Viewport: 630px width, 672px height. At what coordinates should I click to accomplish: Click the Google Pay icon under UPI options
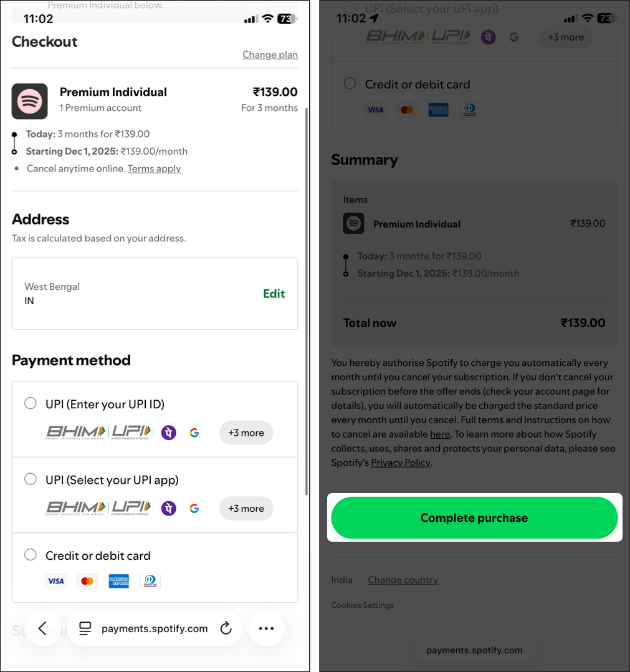click(x=194, y=433)
